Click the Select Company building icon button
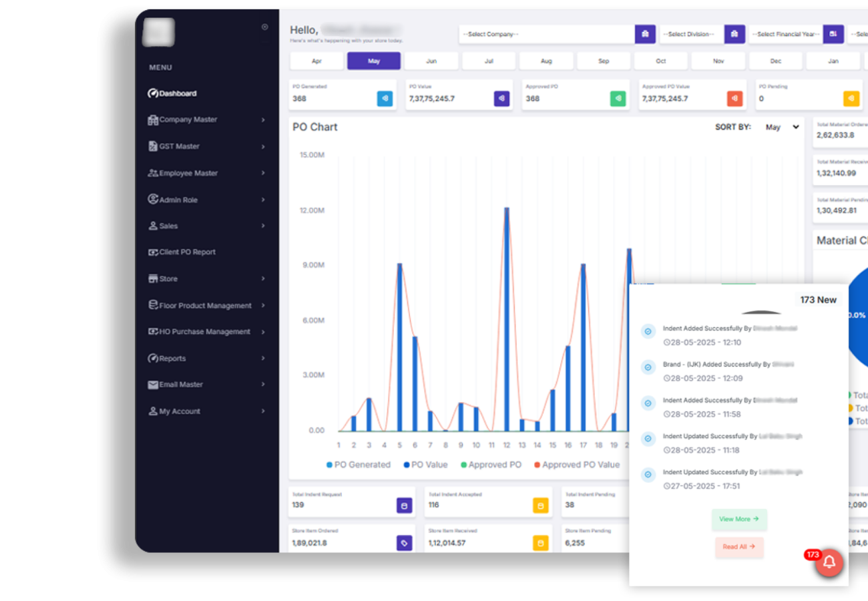This screenshot has height=601, width=868. tap(645, 34)
